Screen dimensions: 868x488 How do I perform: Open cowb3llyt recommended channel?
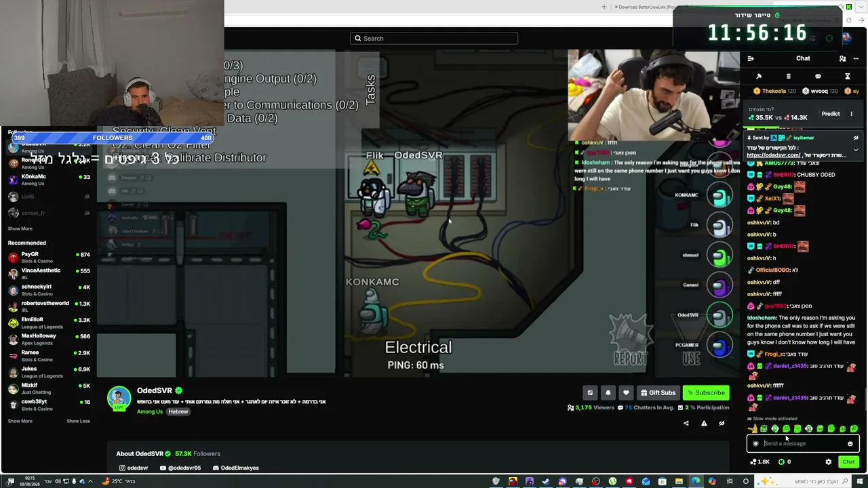(49, 405)
